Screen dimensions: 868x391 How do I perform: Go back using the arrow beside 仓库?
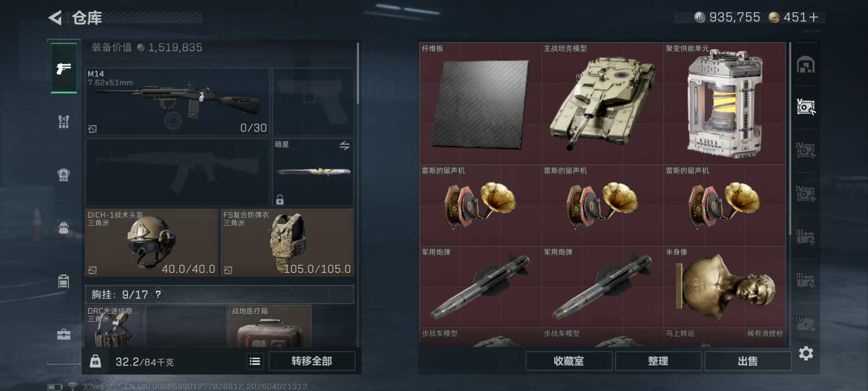55,17
